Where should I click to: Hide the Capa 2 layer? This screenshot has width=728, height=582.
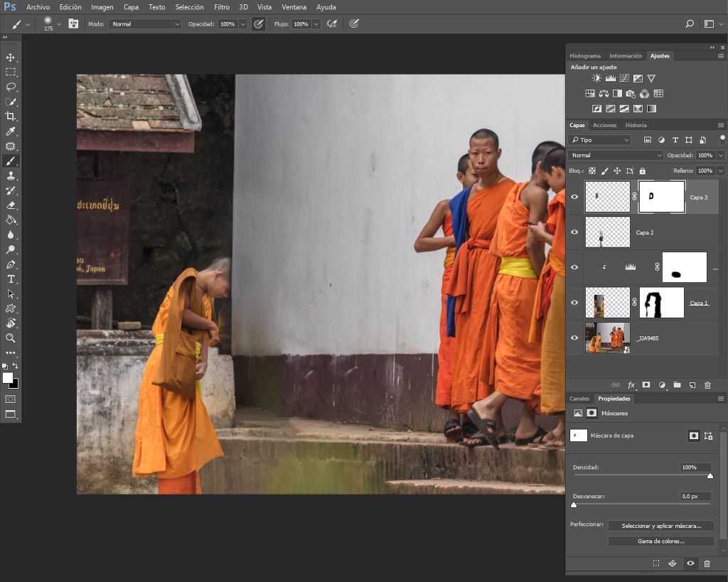tap(574, 232)
